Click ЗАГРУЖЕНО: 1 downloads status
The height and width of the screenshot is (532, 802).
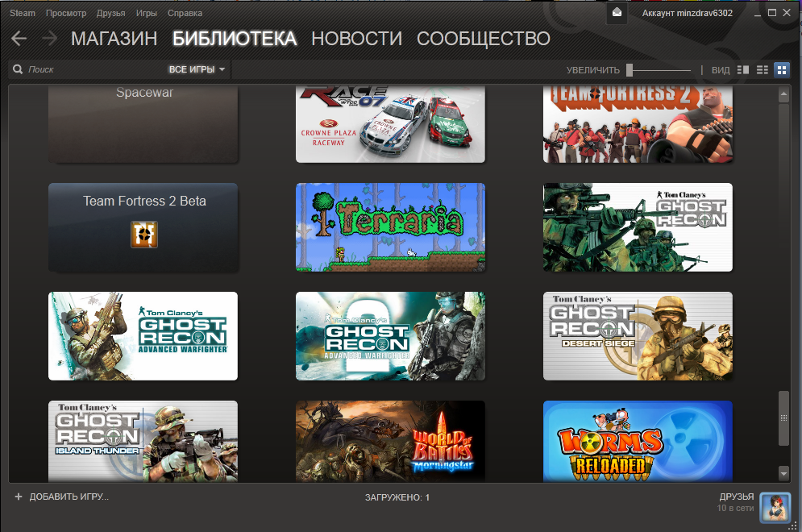click(x=397, y=497)
